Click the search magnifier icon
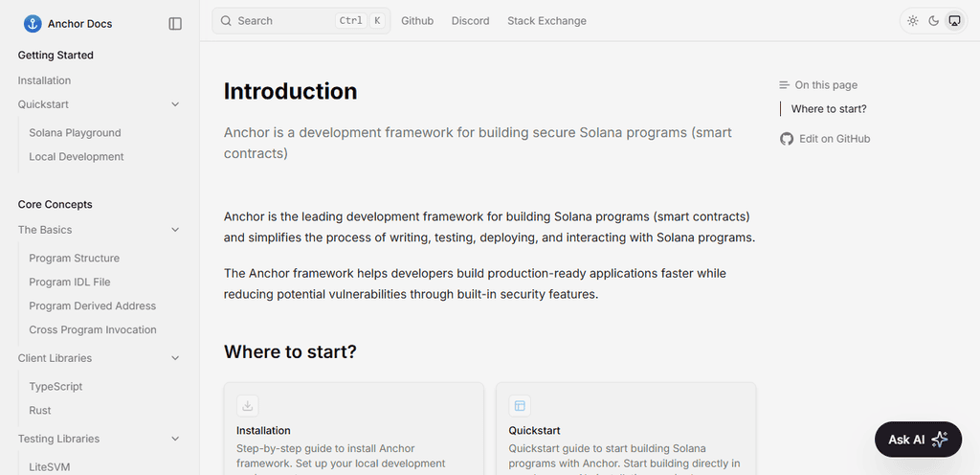This screenshot has width=980, height=475. click(x=226, y=21)
